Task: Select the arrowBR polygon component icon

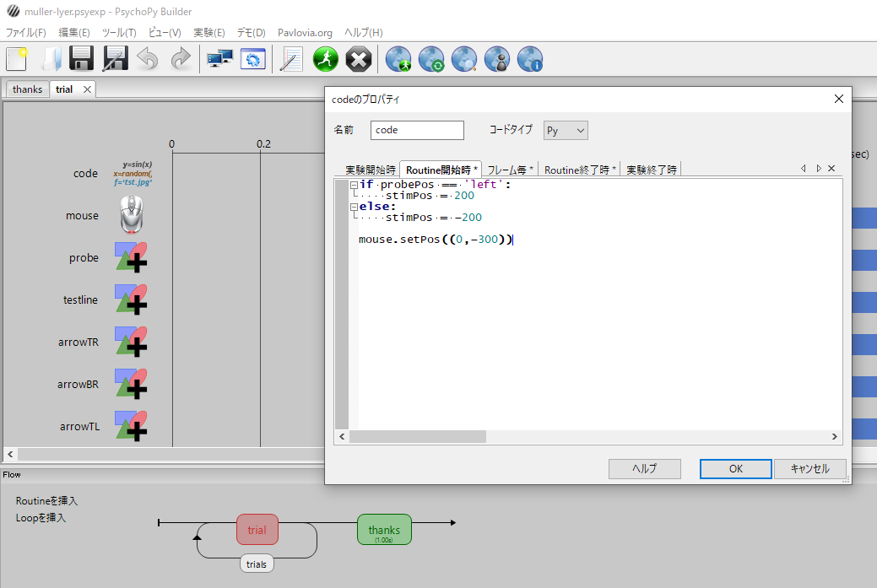Action: (x=132, y=384)
